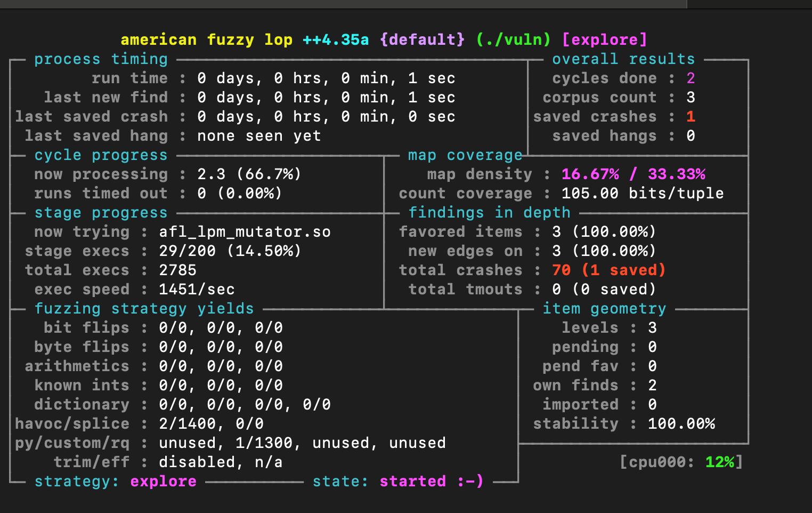The height and width of the screenshot is (513, 812).
Task: Click the 'item geometry' section header
Action: pos(605,309)
